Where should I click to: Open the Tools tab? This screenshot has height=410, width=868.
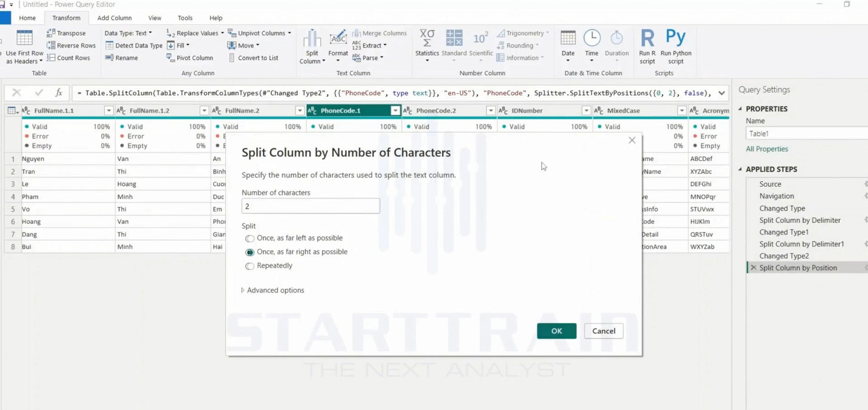(x=185, y=18)
